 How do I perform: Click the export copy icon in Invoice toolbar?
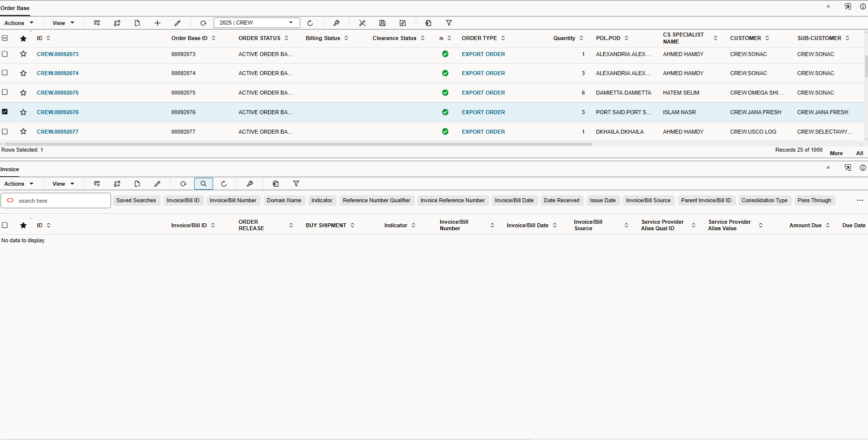276,184
